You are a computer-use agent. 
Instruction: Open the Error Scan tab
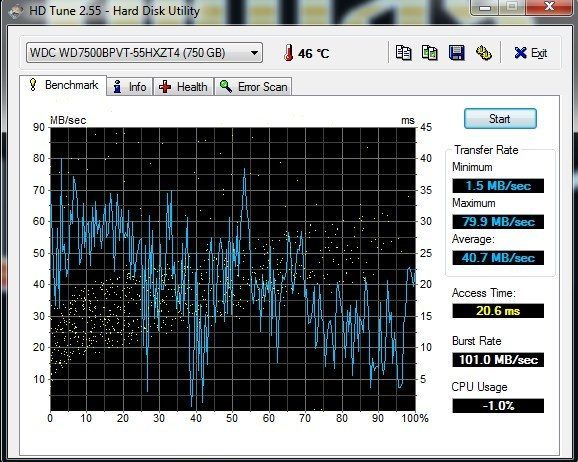(x=253, y=87)
